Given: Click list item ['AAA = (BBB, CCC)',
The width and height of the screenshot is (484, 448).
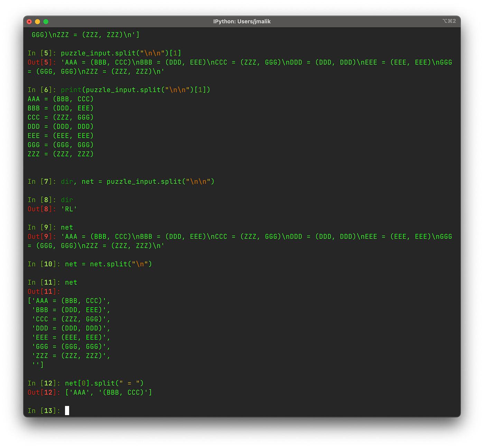Looking at the screenshot, I should pyautogui.click(x=69, y=301).
